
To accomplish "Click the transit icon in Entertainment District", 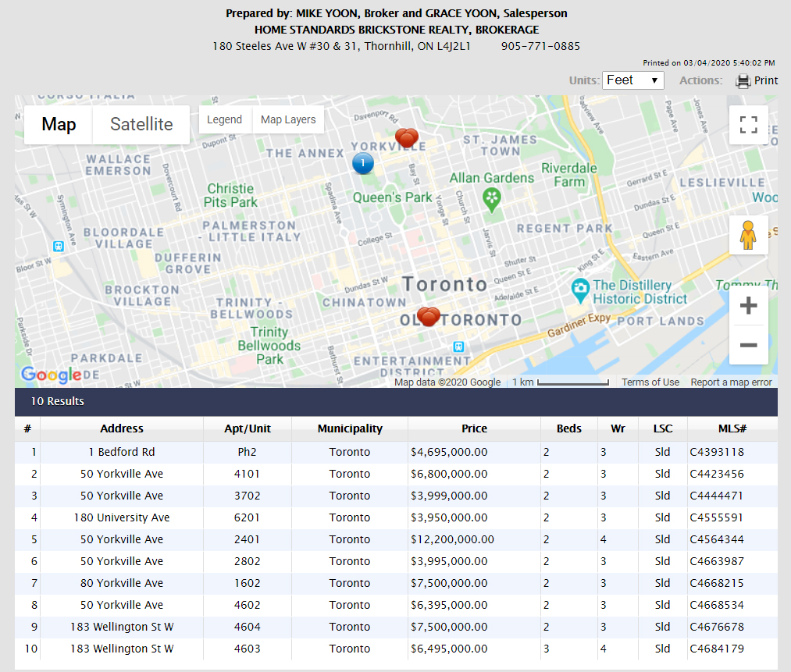I will (x=458, y=347).
